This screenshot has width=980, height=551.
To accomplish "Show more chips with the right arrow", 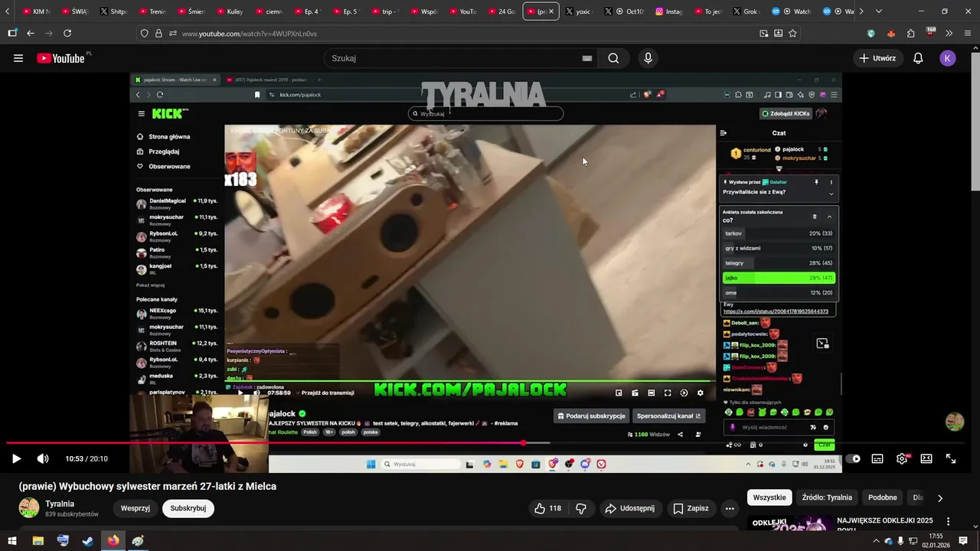I will pos(940,497).
